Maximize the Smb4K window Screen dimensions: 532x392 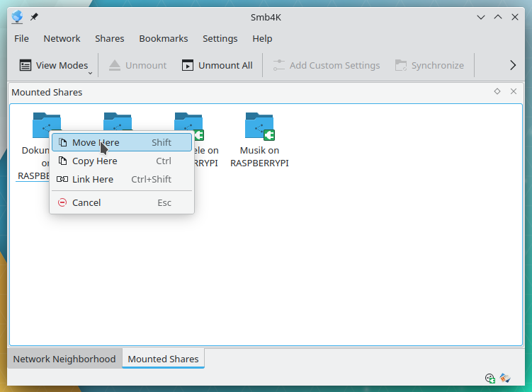(498, 17)
